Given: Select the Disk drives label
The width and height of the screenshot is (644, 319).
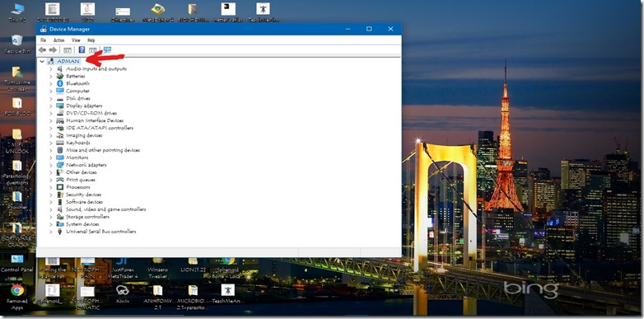Looking at the screenshot, I should point(78,98).
